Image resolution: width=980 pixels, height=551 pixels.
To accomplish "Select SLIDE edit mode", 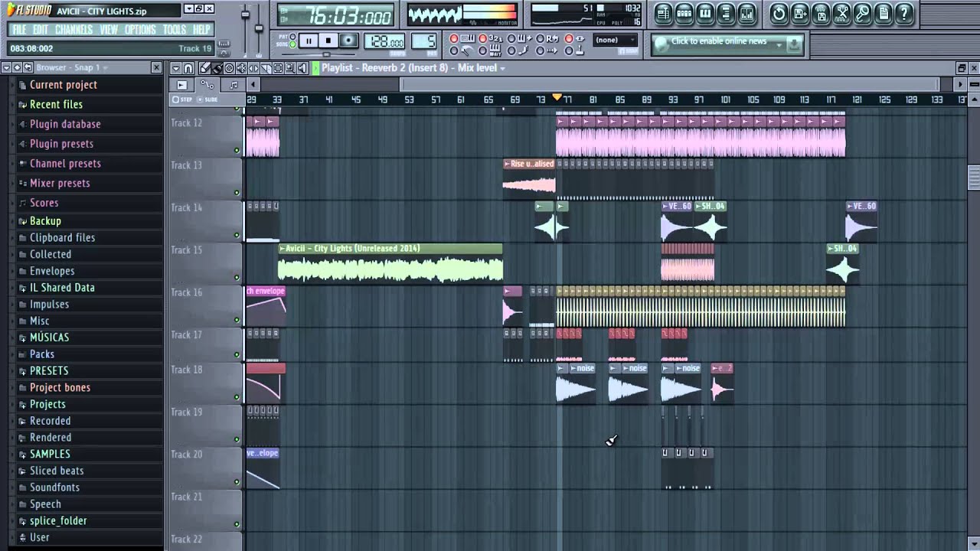I will (207, 99).
